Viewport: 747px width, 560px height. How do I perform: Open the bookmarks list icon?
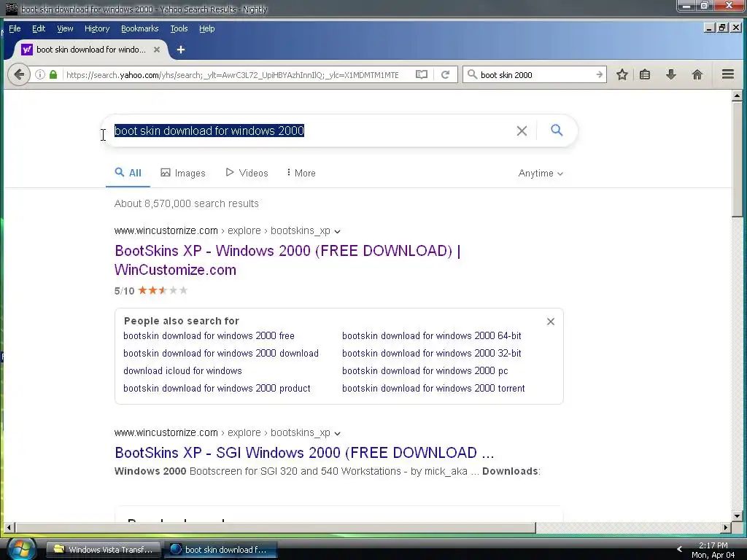point(645,74)
